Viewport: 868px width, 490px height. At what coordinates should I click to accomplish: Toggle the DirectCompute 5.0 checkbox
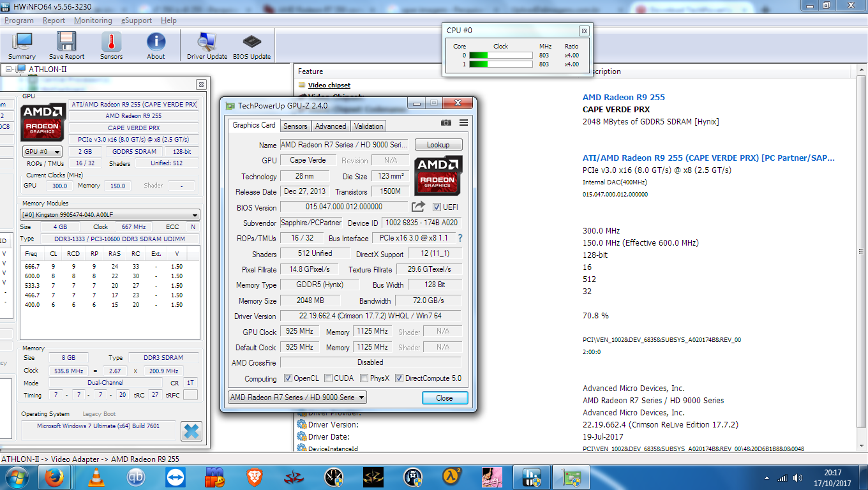[399, 378]
